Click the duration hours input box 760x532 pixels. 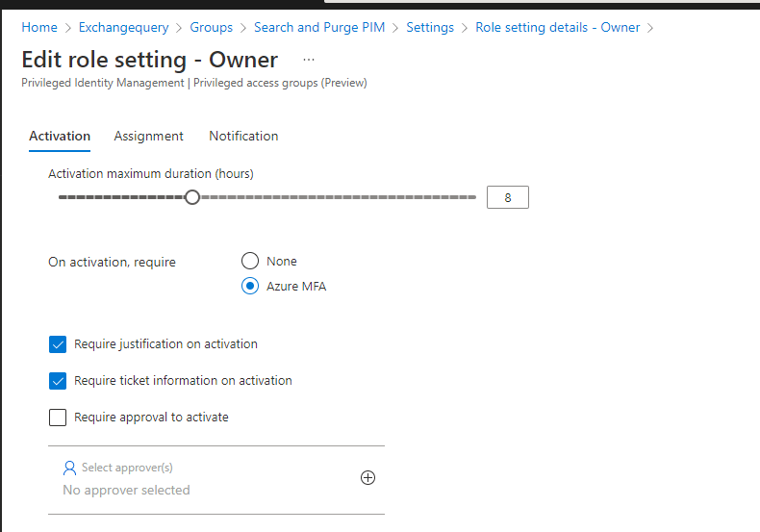click(x=507, y=198)
